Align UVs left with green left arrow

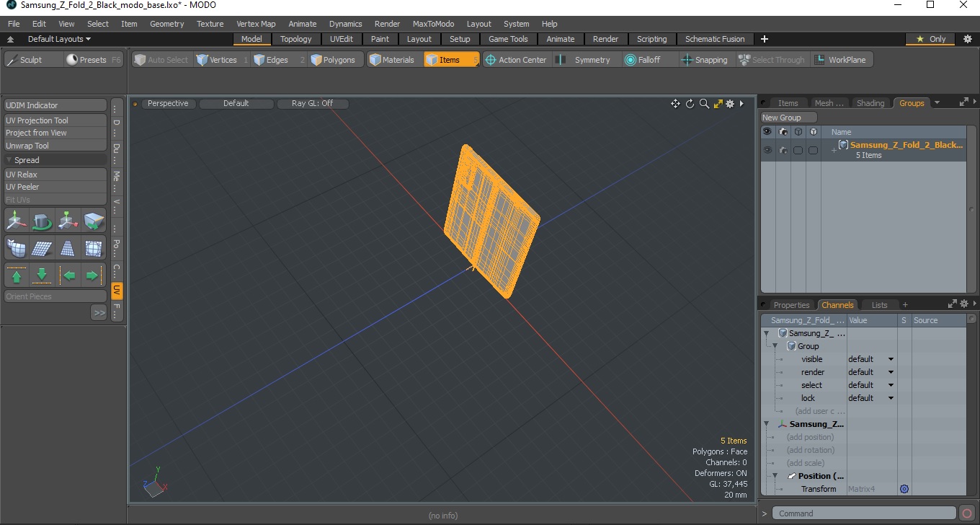[68, 275]
